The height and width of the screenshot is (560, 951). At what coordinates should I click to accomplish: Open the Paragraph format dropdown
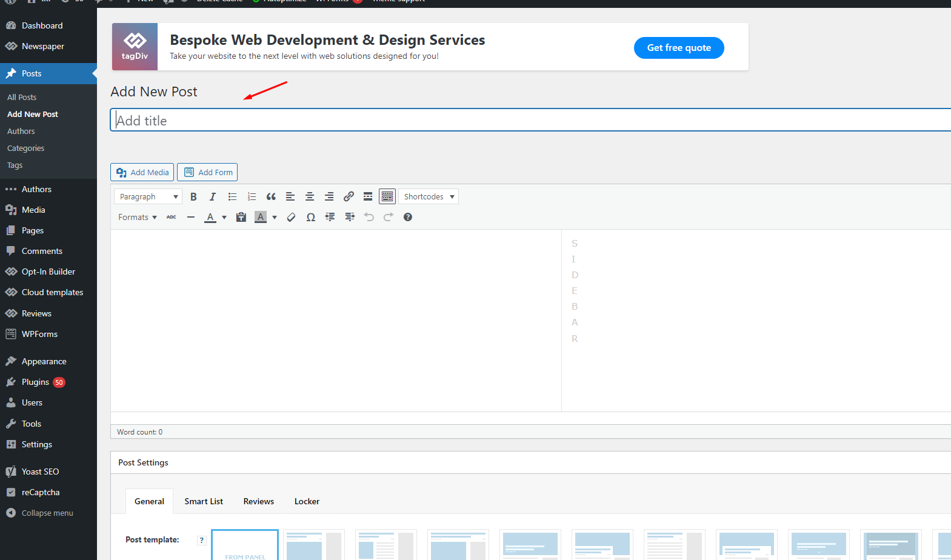pos(148,196)
